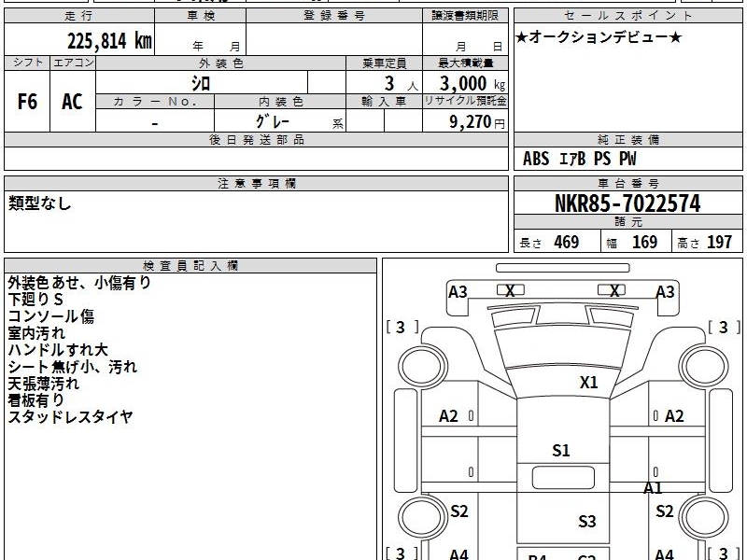Click the 車台番号 header

tap(627, 183)
